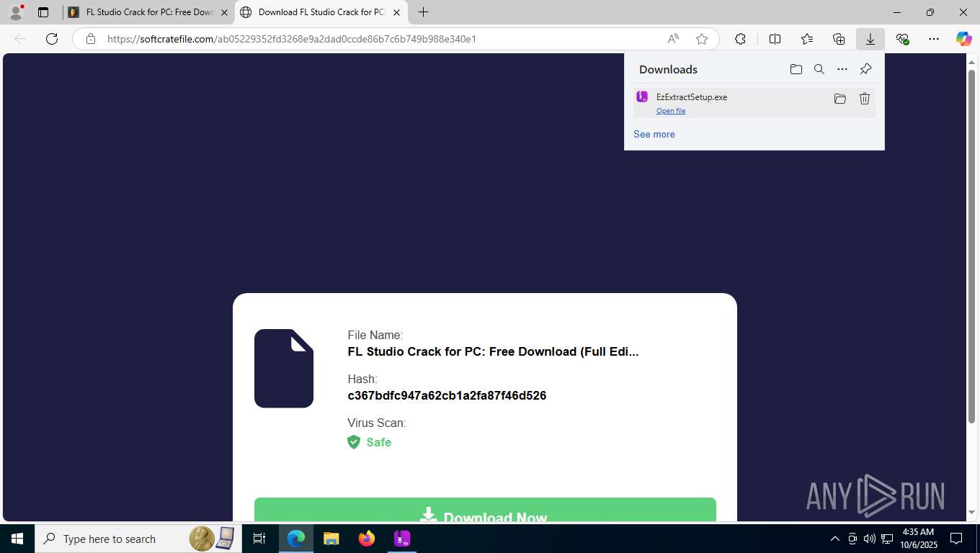Click the Type here to search box
Viewport: 980px width, 553px height.
137,539
